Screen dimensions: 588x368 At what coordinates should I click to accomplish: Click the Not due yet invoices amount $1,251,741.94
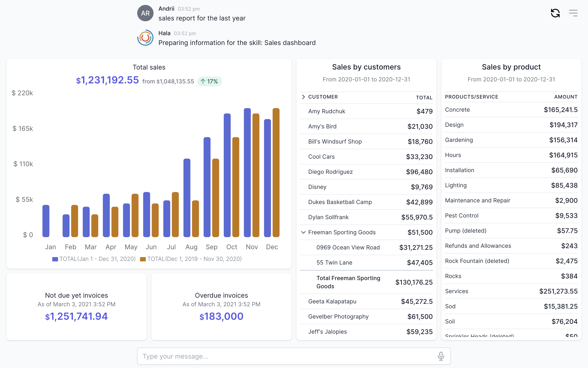coord(76,316)
